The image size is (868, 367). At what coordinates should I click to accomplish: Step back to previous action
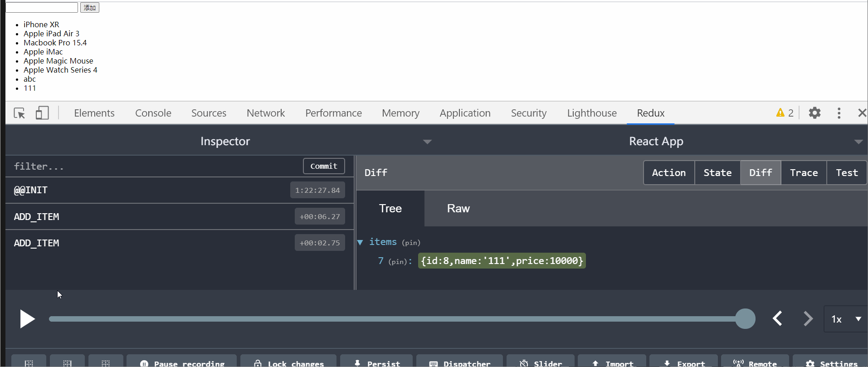click(778, 318)
